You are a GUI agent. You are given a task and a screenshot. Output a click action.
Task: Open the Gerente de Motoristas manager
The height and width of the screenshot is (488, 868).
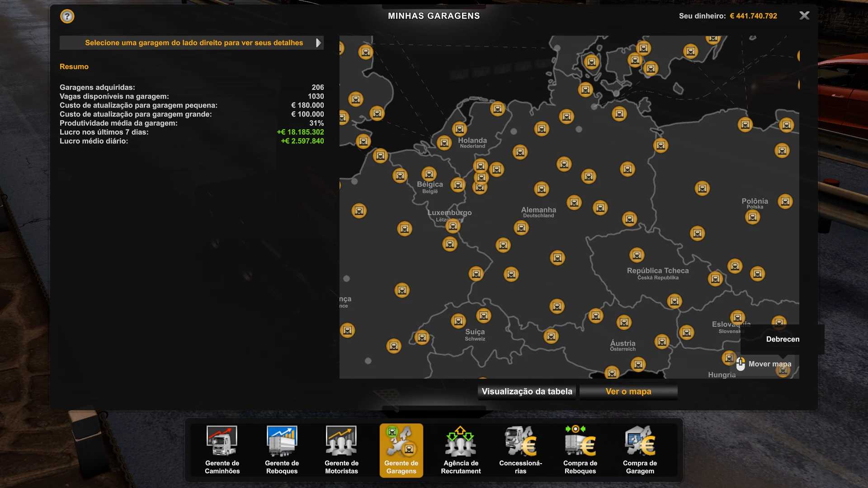[x=341, y=450]
